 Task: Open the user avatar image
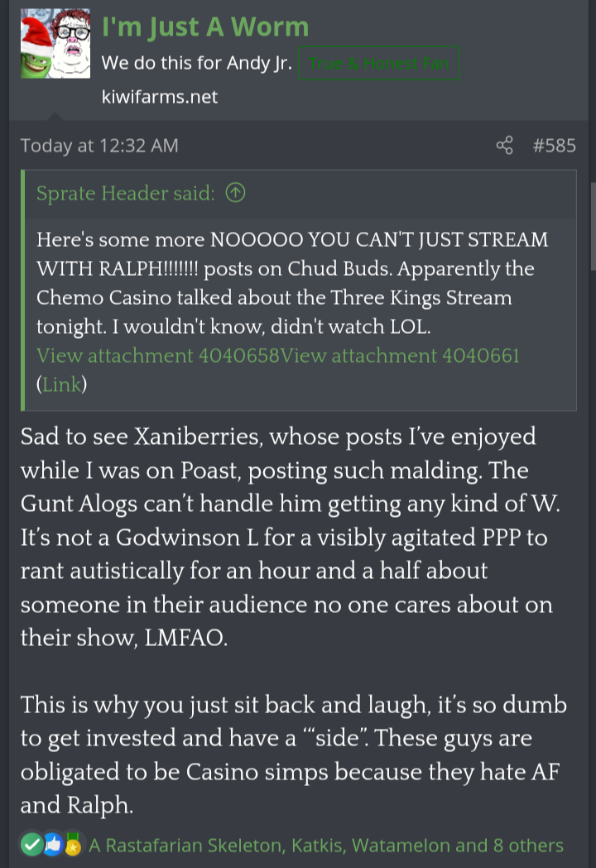tap(55, 43)
